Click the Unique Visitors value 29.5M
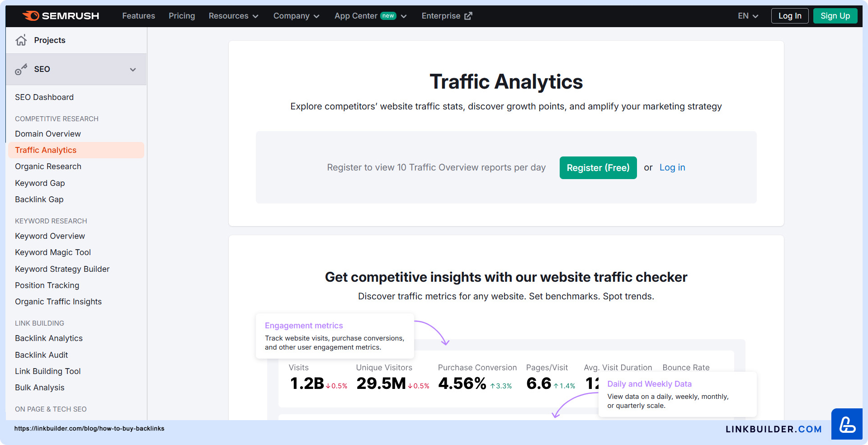Image resolution: width=868 pixels, height=445 pixels. [x=381, y=383]
